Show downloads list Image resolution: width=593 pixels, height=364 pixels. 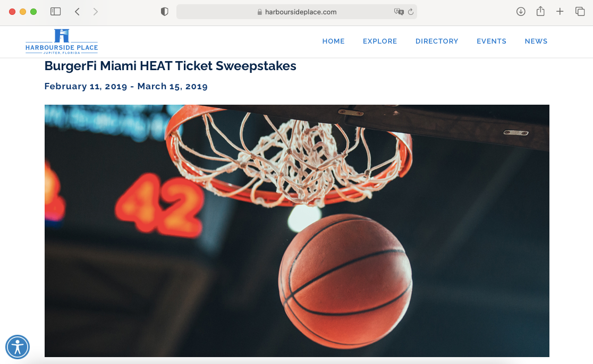pyautogui.click(x=521, y=12)
